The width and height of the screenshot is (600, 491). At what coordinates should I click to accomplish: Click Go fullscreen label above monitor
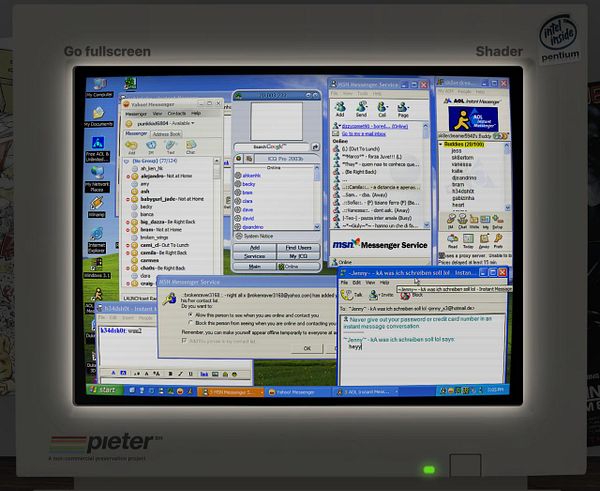[107, 51]
